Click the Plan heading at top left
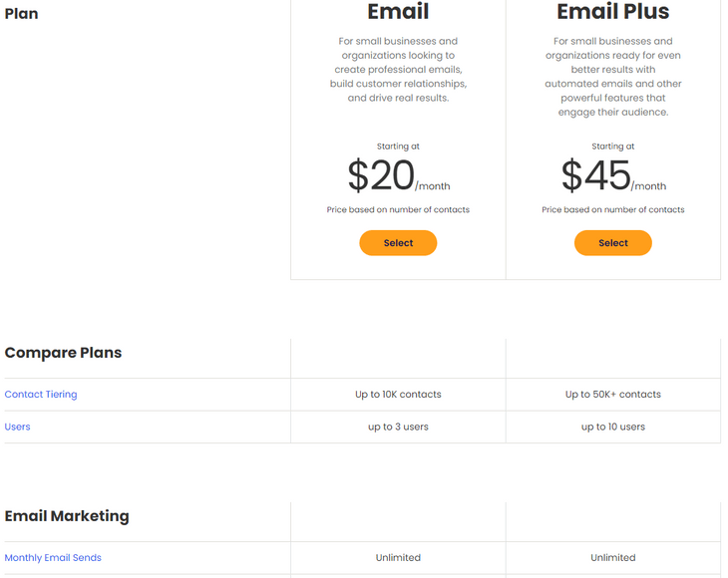The height and width of the screenshot is (578, 728). tap(22, 14)
